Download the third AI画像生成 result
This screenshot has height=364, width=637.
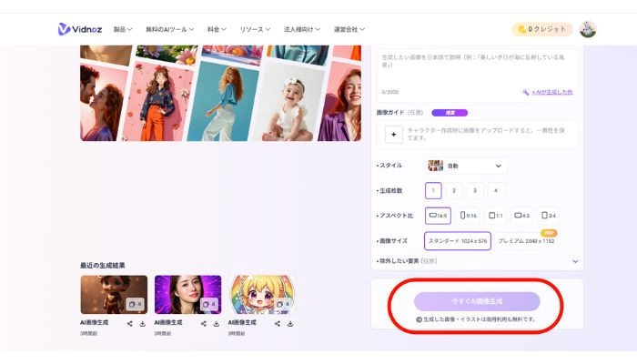pyautogui.click(x=290, y=324)
